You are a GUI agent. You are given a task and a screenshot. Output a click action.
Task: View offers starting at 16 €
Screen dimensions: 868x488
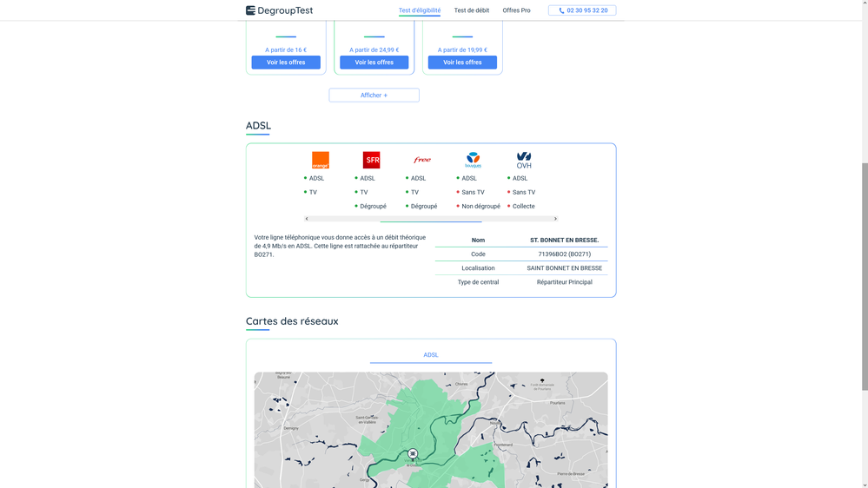coord(286,63)
